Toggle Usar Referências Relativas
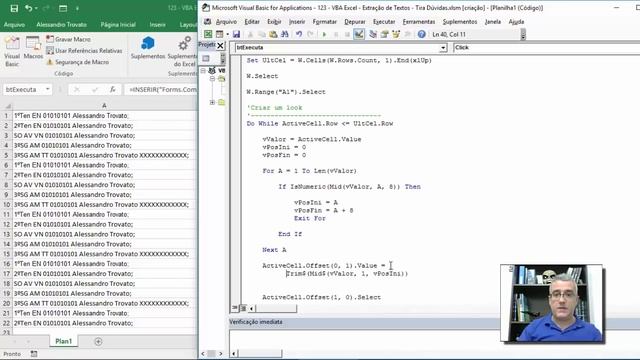The height and width of the screenshot is (360, 640). pos(84,51)
